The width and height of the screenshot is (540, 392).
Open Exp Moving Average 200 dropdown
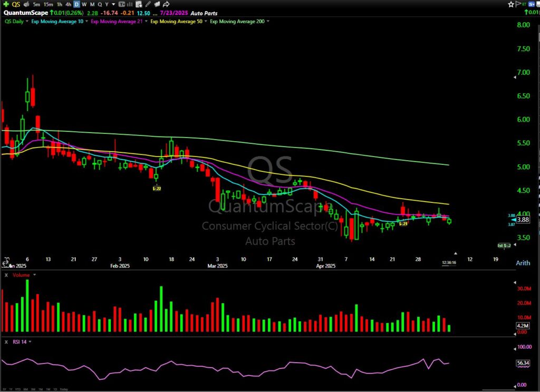click(x=268, y=21)
